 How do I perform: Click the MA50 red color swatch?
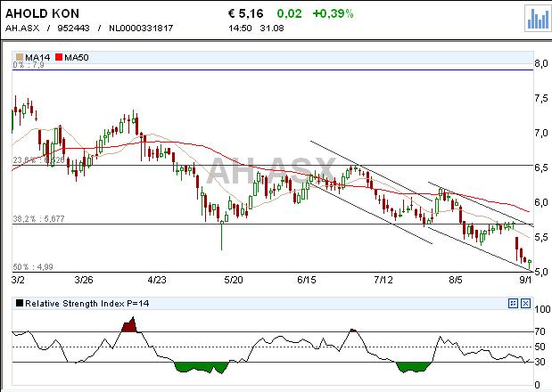(59, 57)
